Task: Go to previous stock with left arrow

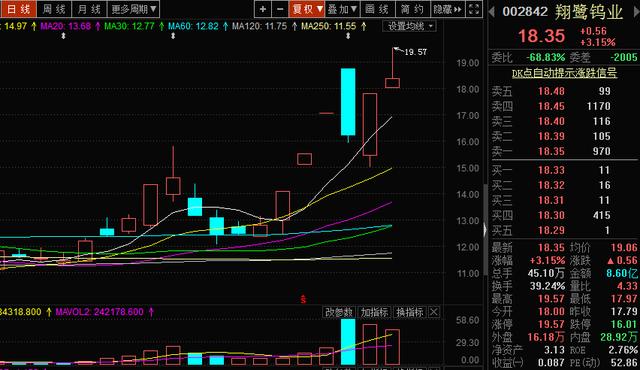Action: tap(492, 12)
